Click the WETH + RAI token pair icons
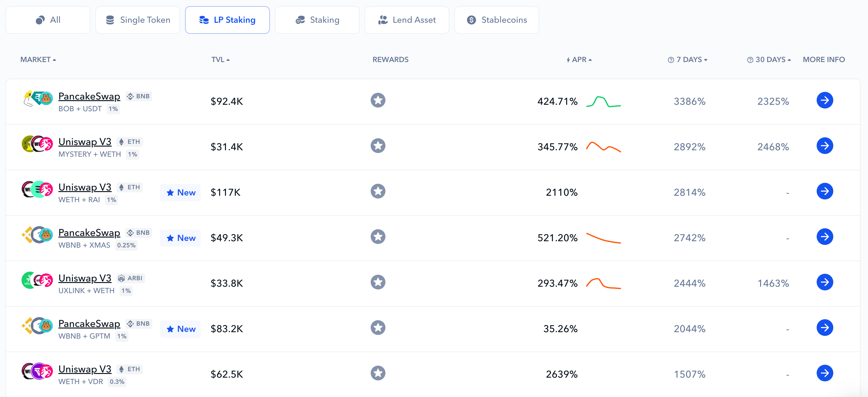868x397 pixels. pyautogui.click(x=37, y=190)
